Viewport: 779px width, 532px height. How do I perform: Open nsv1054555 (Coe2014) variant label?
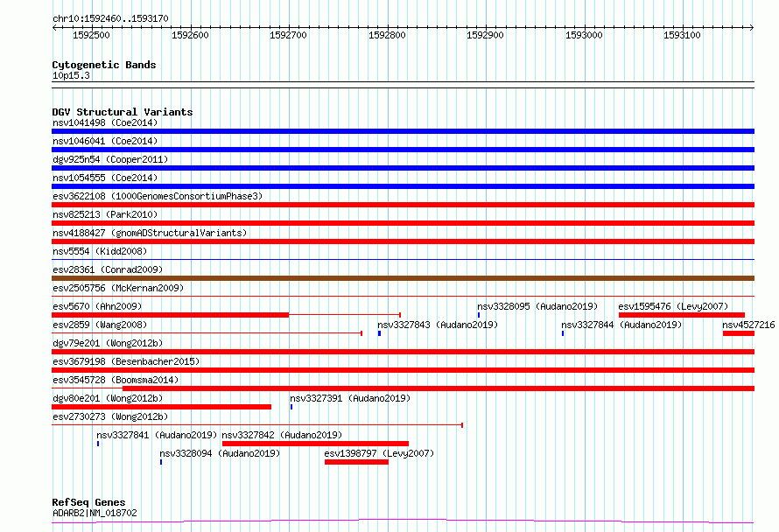pyautogui.click(x=105, y=178)
